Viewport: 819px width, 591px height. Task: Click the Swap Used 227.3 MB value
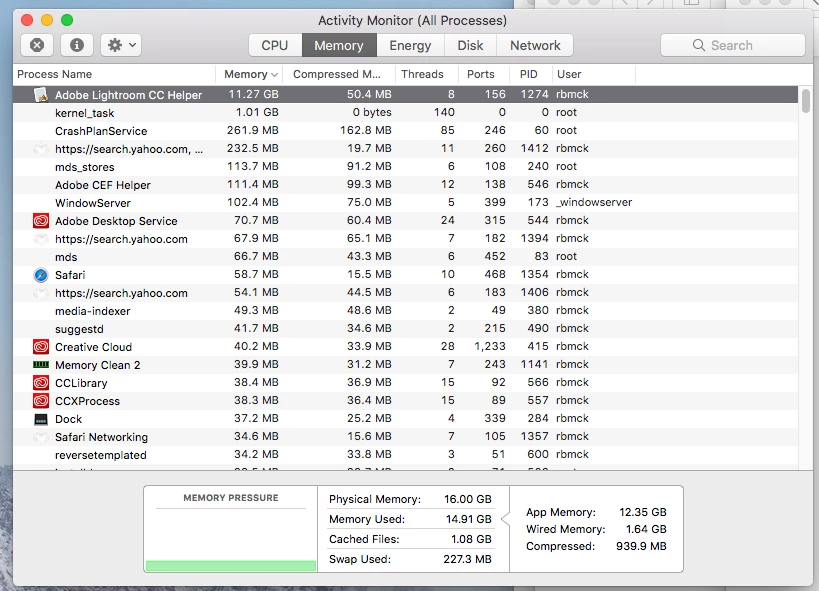[467, 559]
